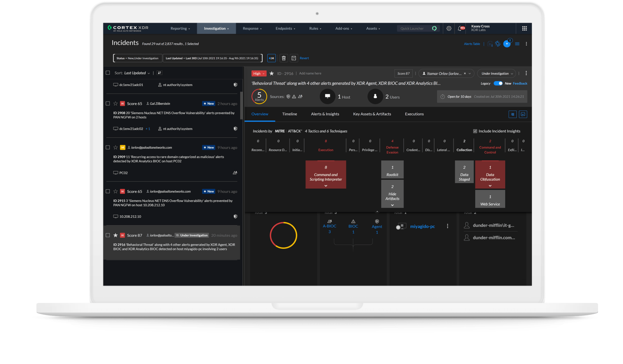This screenshot has width=623, height=364.
Task: Open the apps grid menu
Action: 524,29
